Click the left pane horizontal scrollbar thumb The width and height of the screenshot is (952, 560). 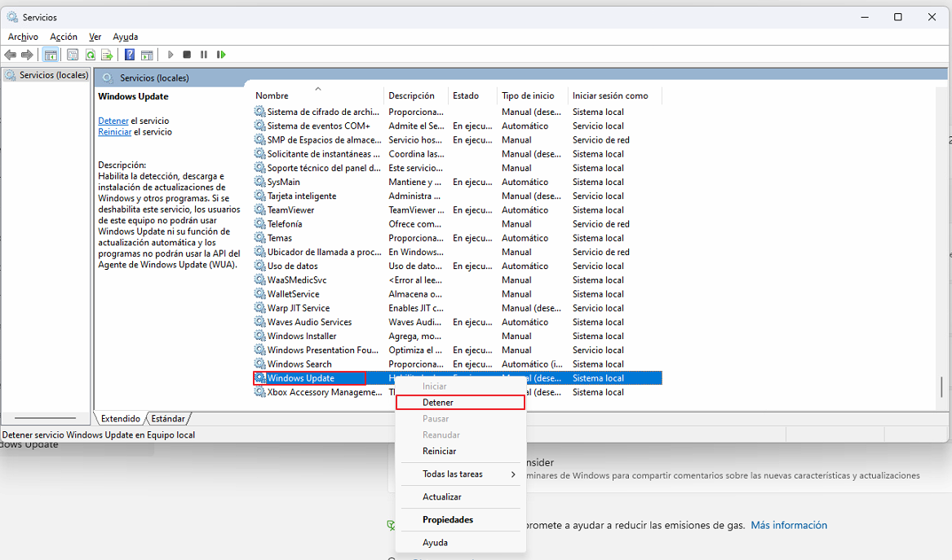(x=45, y=418)
